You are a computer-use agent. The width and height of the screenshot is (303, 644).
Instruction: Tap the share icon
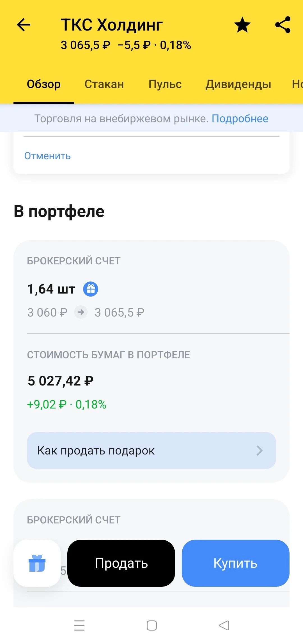pos(283,25)
